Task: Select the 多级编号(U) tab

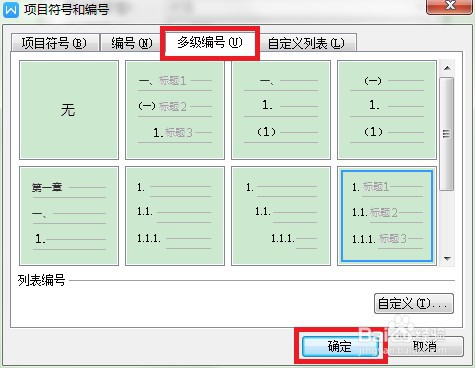Action: click(210, 42)
